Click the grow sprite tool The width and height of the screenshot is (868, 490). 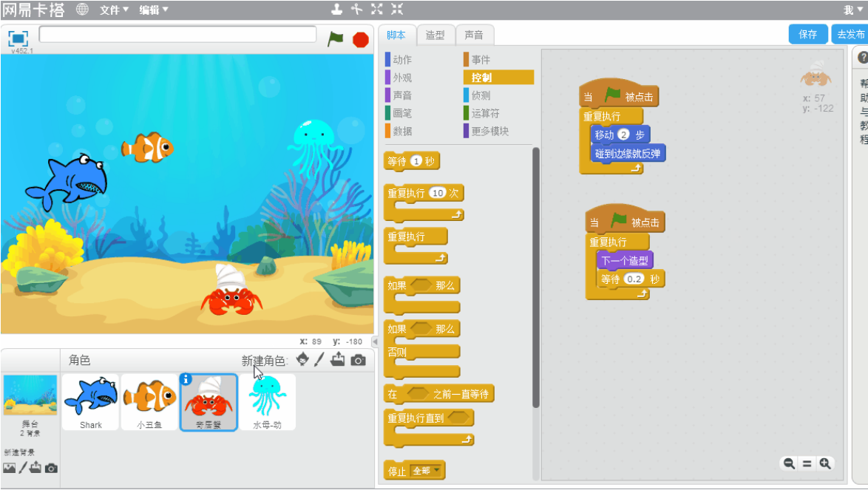(x=377, y=10)
